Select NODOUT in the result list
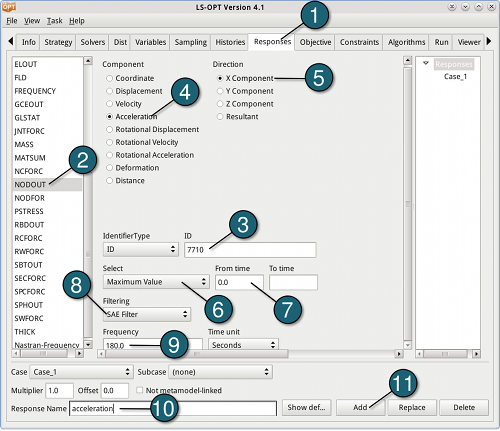This screenshot has height=431, width=500. coord(47,185)
